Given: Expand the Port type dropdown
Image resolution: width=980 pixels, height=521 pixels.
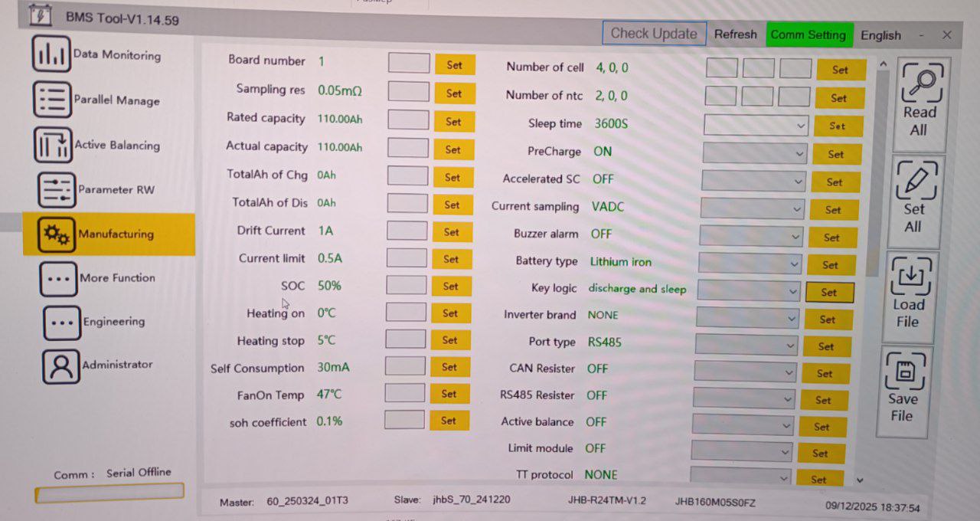Looking at the screenshot, I should [x=746, y=345].
